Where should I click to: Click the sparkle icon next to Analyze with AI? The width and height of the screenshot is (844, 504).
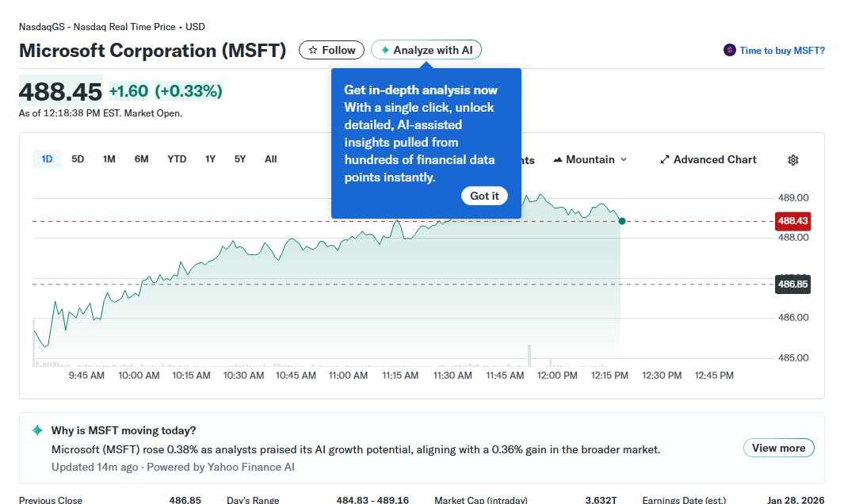(x=385, y=49)
